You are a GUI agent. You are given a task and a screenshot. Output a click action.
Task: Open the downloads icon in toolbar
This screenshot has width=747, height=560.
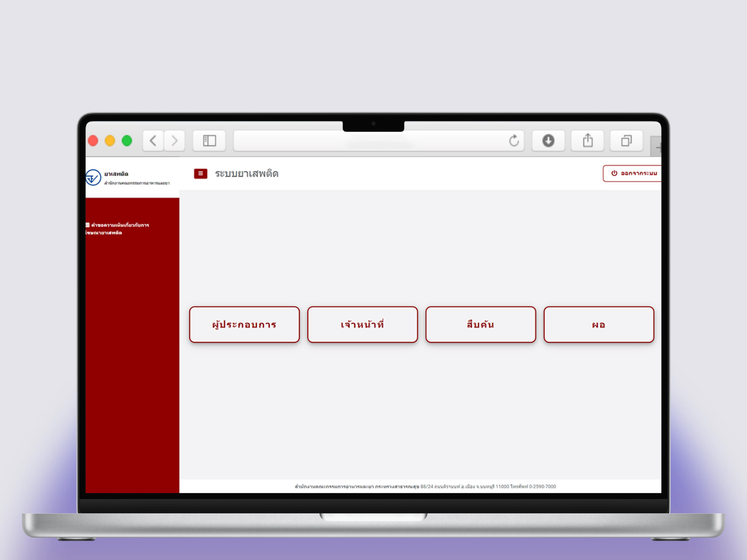point(548,141)
